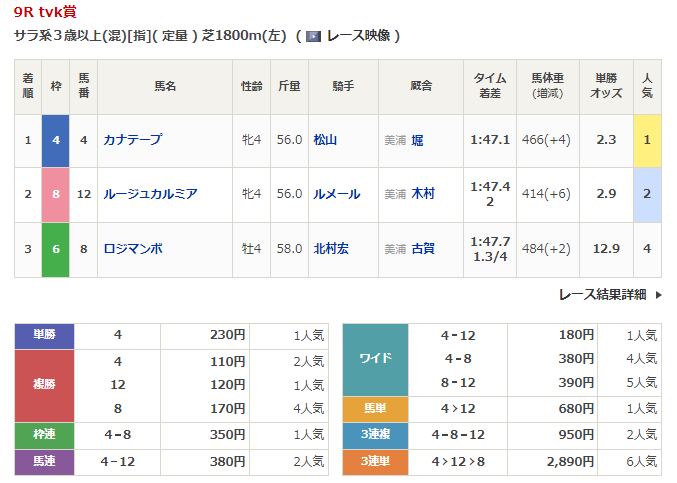Click the 単勝 payout label
Image resolution: width=677 pixels, height=483 pixels.
[45, 335]
